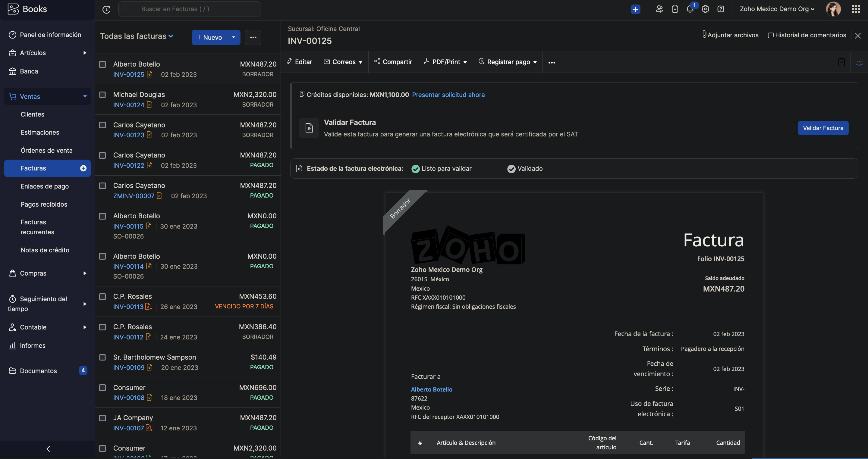Tick checkbox for INV-00115 row
The height and width of the screenshot is (459, 868).
102,216
